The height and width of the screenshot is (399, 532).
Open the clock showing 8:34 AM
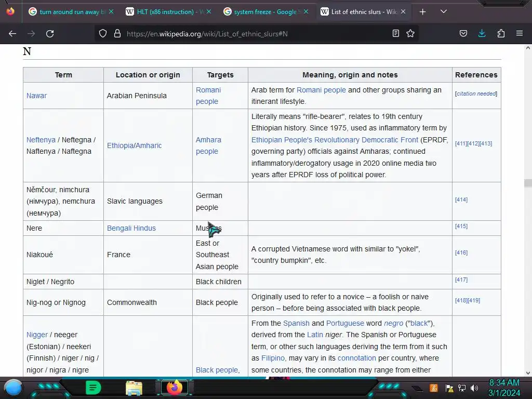coord(504,388)
